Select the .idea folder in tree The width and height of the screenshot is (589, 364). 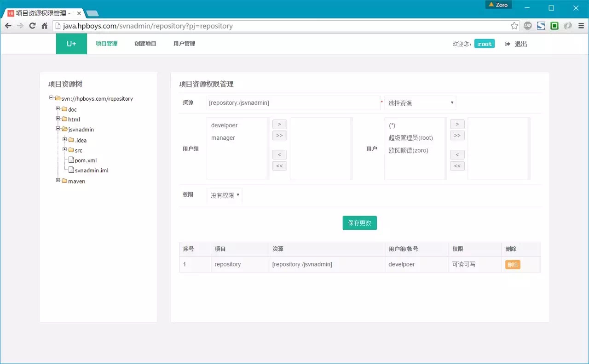[81, 140]
